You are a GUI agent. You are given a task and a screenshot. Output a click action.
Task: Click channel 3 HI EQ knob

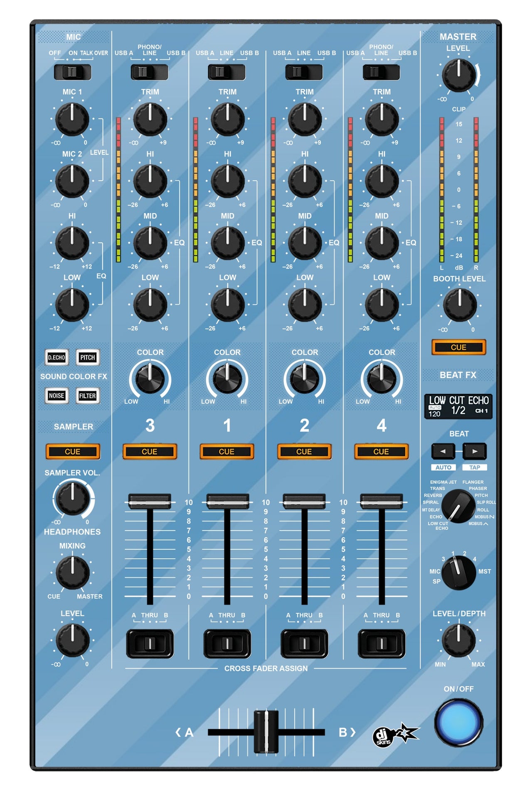click(x=150, y=181)
